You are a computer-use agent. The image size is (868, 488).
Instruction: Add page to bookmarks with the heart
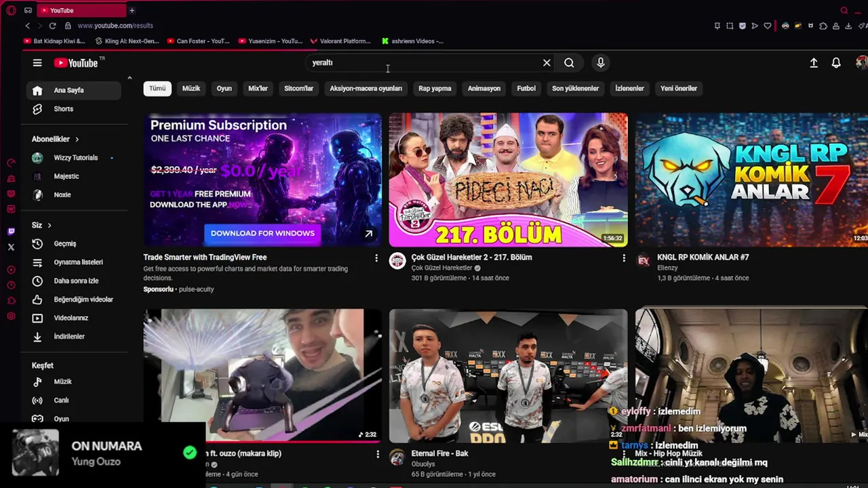768,26
